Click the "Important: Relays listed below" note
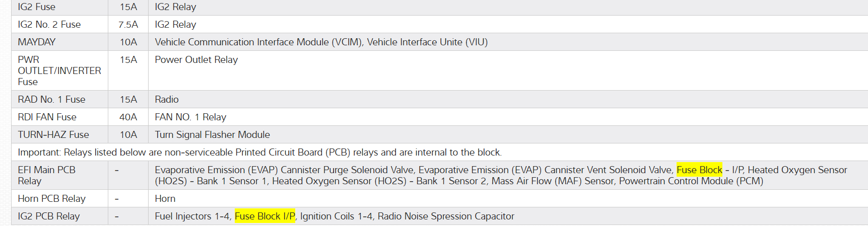 pyautogui.click(x=259, y=153)
